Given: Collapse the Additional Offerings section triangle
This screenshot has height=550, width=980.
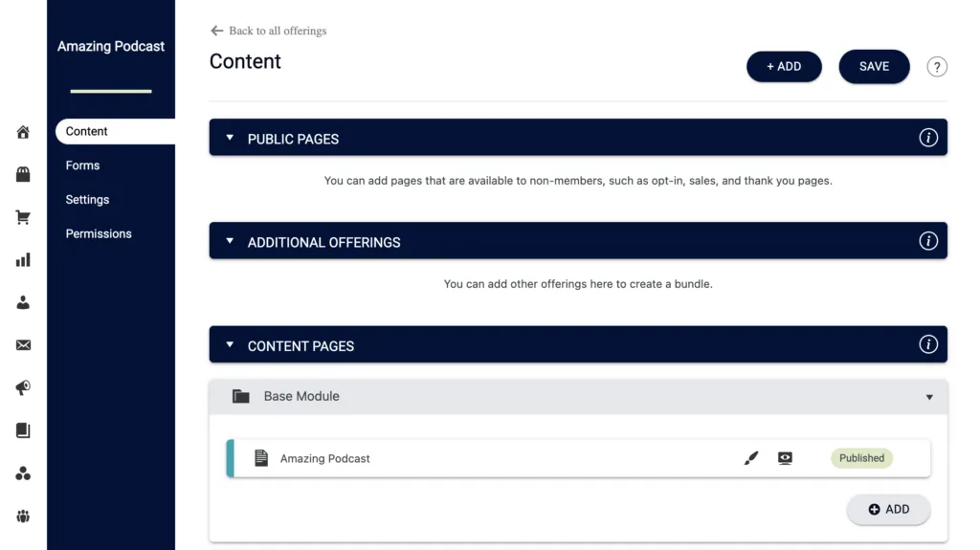Looking at the screenshot, I should pos(230,241).
